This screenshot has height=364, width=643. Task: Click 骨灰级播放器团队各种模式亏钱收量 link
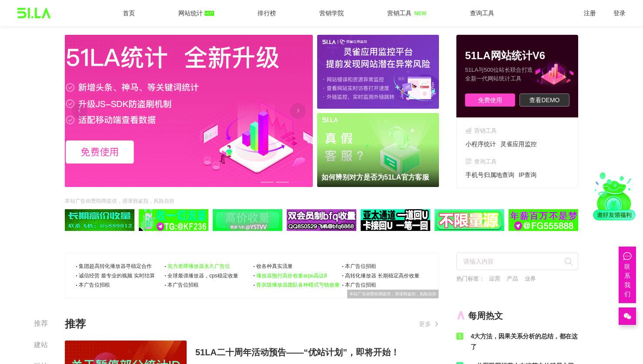click(x=298, y=285)
